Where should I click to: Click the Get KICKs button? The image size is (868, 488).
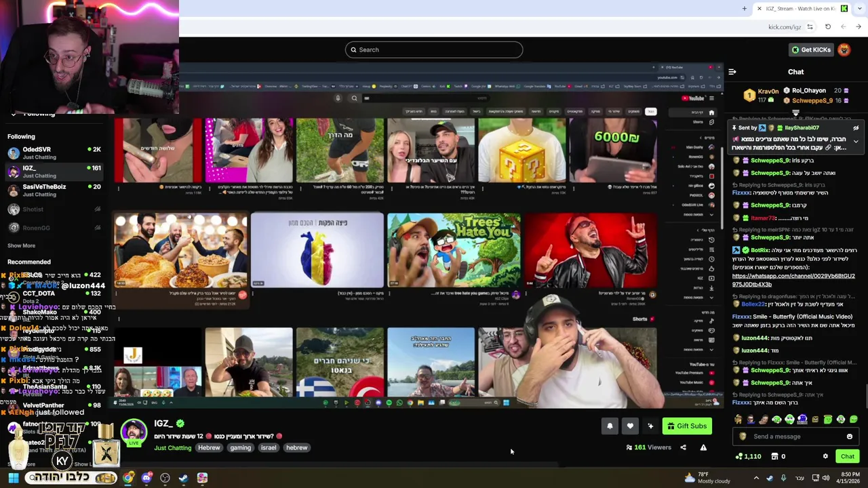pyautogui.click(x=810, y=49)
